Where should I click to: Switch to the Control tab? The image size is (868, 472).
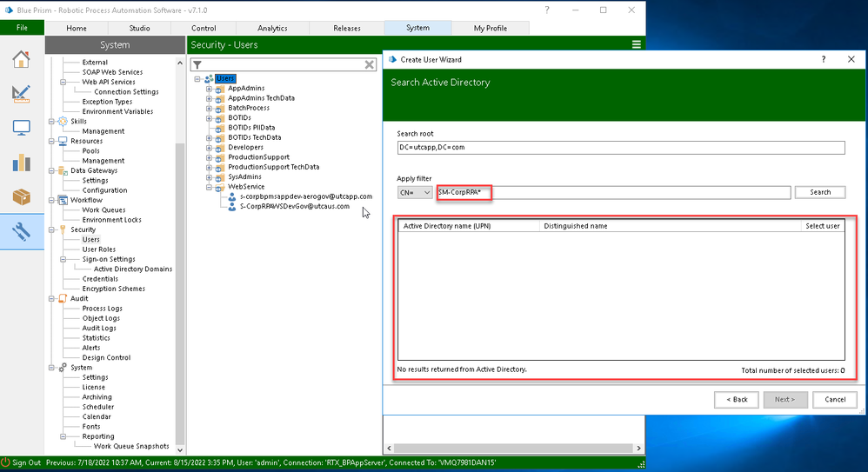204,28
